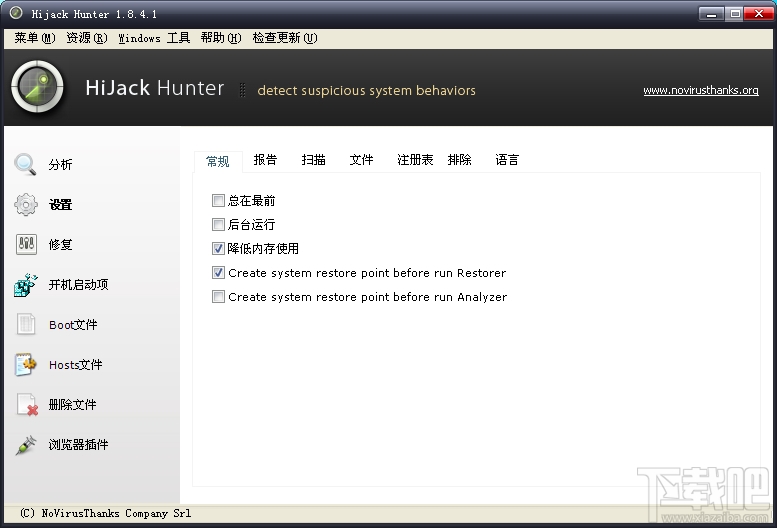Enable the 总在最前 checkbox

218,201
